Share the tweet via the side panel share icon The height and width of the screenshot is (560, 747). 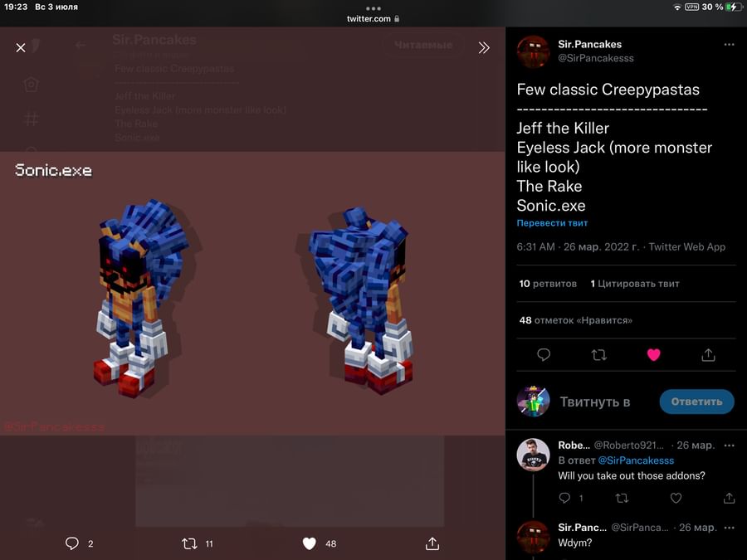[709, 355]
